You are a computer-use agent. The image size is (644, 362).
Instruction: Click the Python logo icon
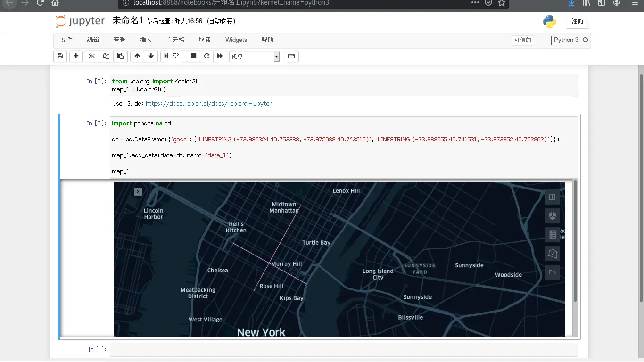click(549, 22)
